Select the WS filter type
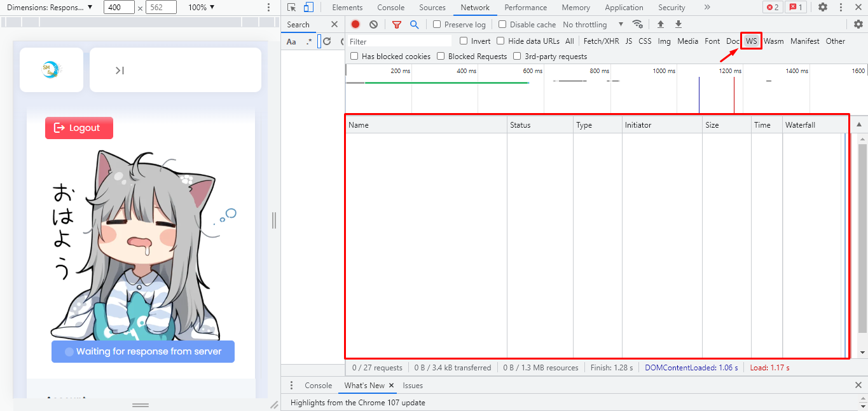Image resolution: width=868 pixels, height=411 pixels. tap(752, 41)
